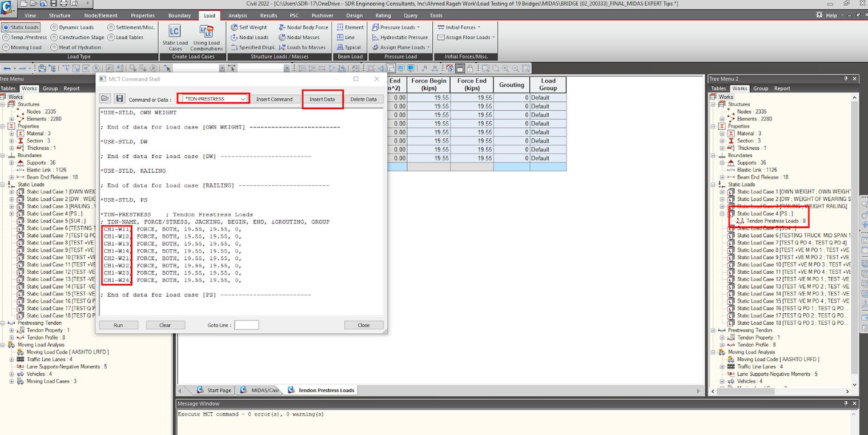
Task: Select the Dynamic Loads radio button
Action: point(54,27)
